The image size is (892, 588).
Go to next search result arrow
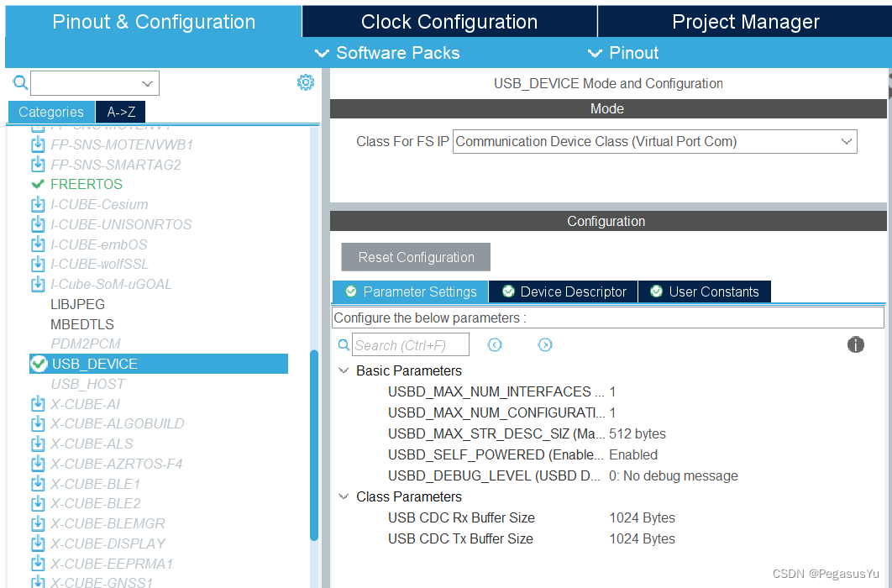click(545, 344)
